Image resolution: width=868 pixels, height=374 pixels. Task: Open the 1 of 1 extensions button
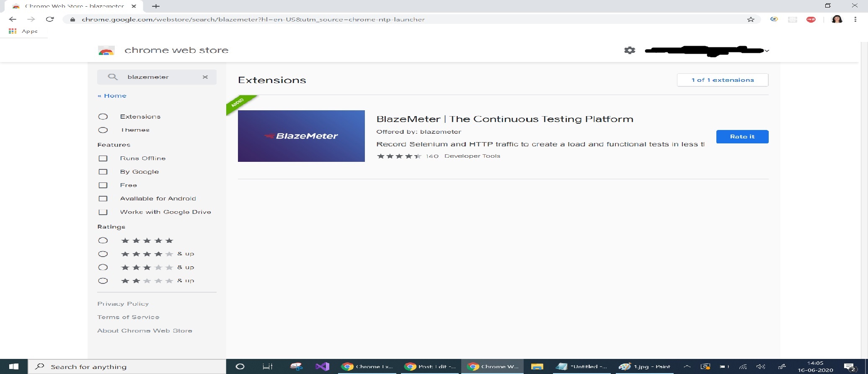pos(723,80)
